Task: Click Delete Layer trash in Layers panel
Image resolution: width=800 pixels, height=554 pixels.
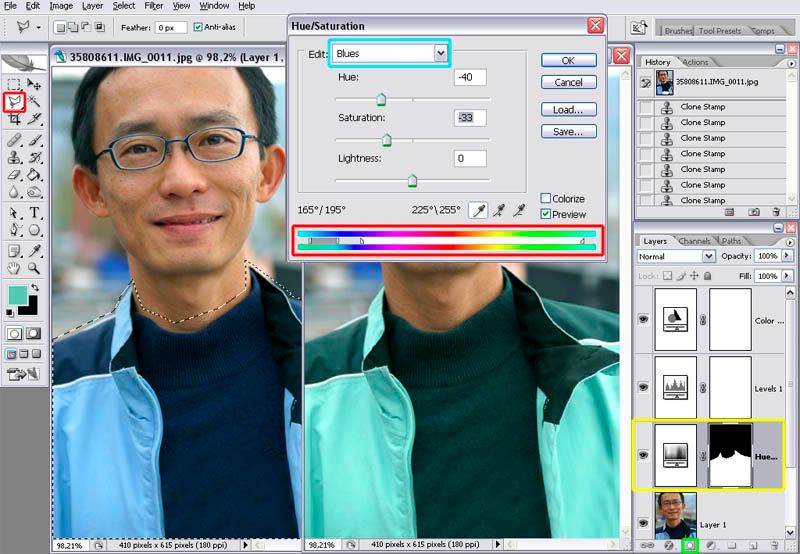Action: [x=774, y=545]
